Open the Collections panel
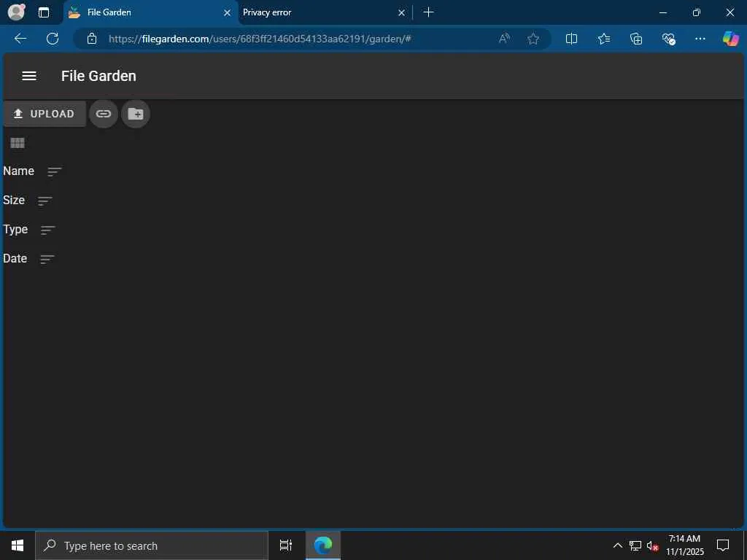This screenshot has height=560, width=747. click(636, 39)
